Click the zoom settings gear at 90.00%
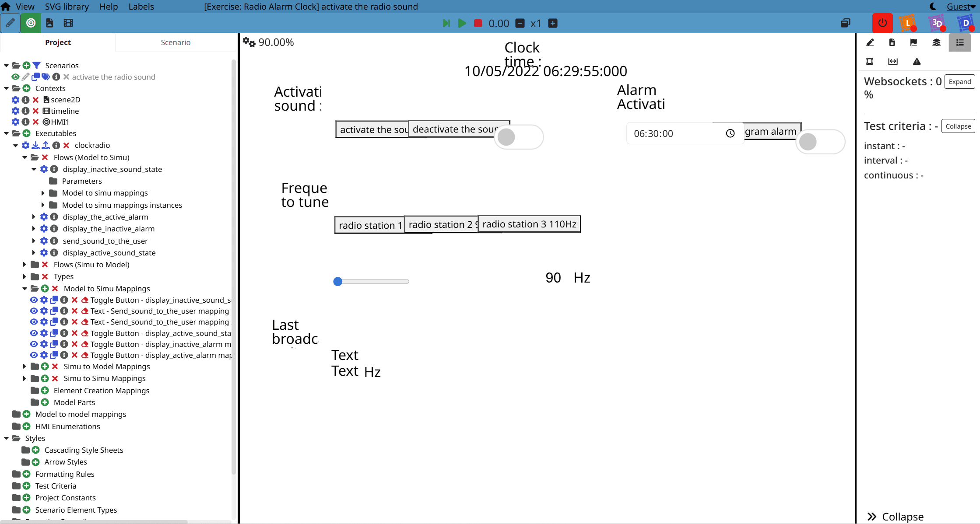980x524 pixels. coord(249,42)
